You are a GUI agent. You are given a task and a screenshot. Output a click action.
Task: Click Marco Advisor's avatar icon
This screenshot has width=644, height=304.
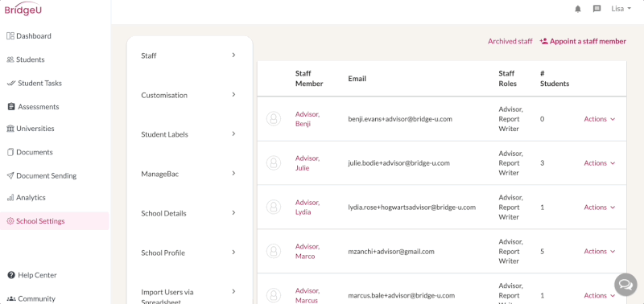click(274, 251)
